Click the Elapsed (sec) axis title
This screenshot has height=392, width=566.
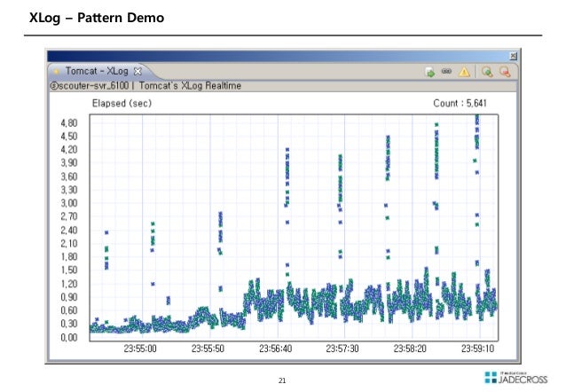122,102
